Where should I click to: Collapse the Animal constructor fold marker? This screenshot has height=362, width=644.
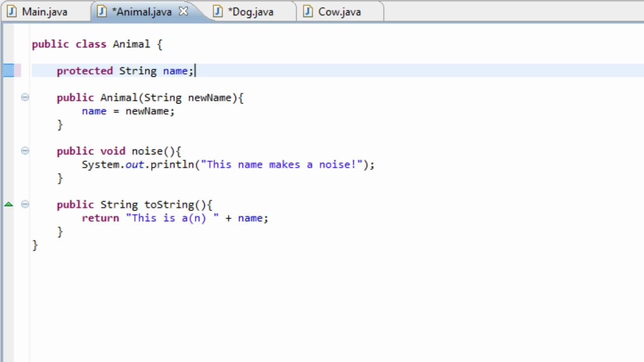(25, 98)
